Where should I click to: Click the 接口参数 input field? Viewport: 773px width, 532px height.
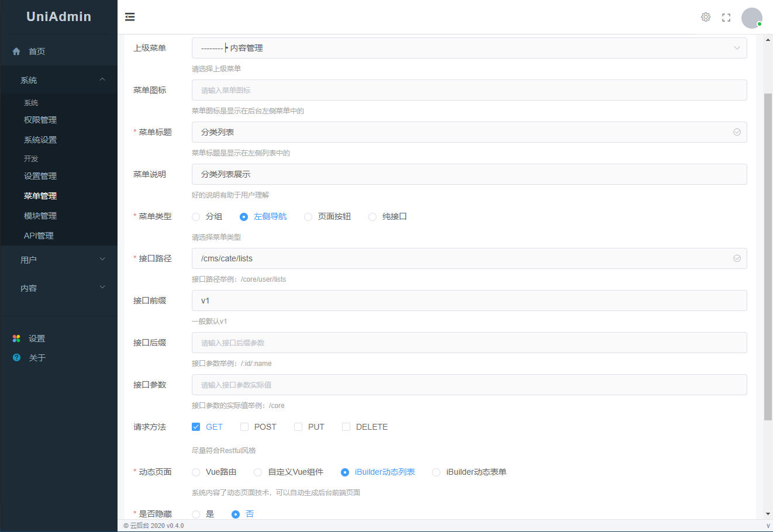[469, 385]
